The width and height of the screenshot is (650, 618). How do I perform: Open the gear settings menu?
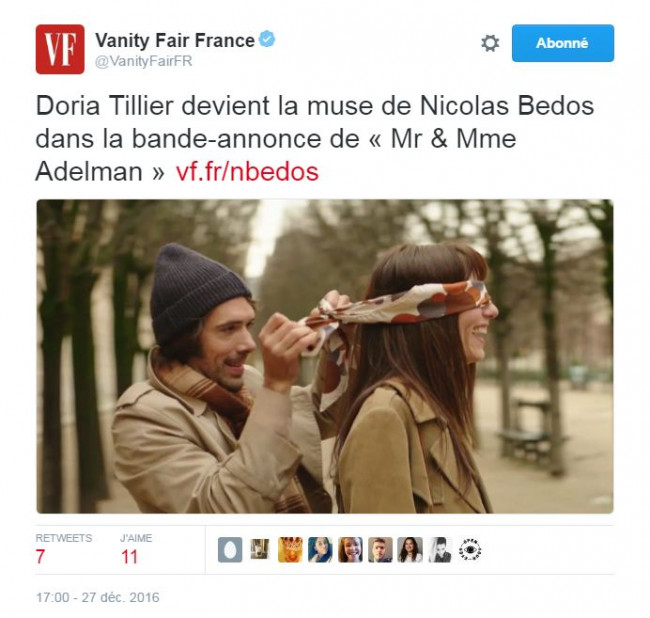click(x=490, y=43)
